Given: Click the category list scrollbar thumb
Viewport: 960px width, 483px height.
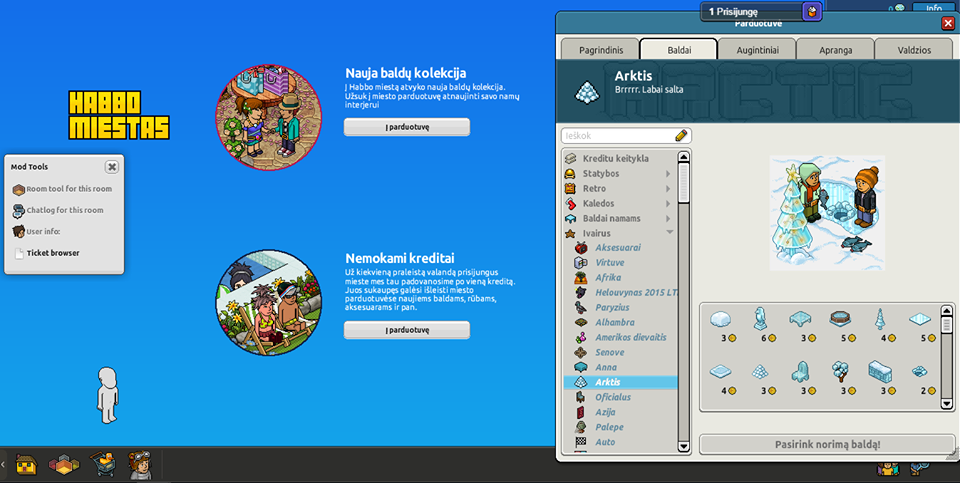Looking at the screenshot, I should tap(684, 183).
